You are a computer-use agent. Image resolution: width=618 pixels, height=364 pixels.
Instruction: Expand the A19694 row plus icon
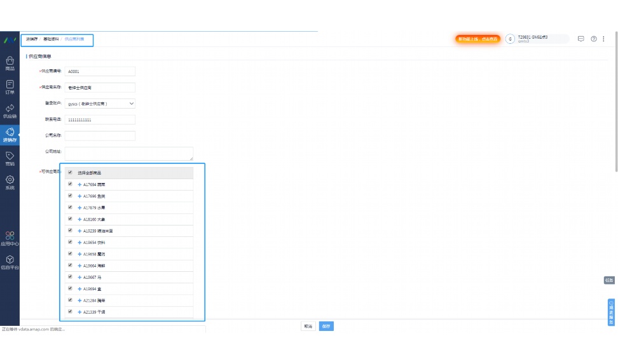pyautogui.click(x=79, y=289)
